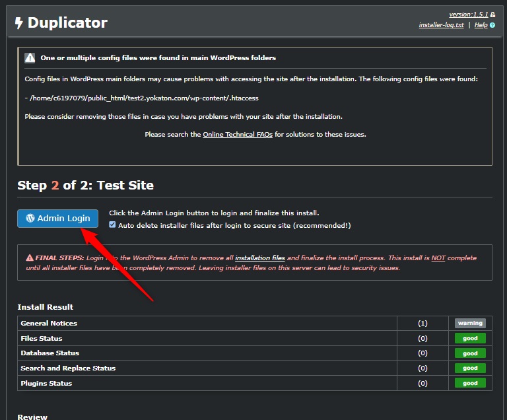Screen dimensions: 507x420
Task: Click the green good badge for Plugins Status
Action: (x=469, y=383)
